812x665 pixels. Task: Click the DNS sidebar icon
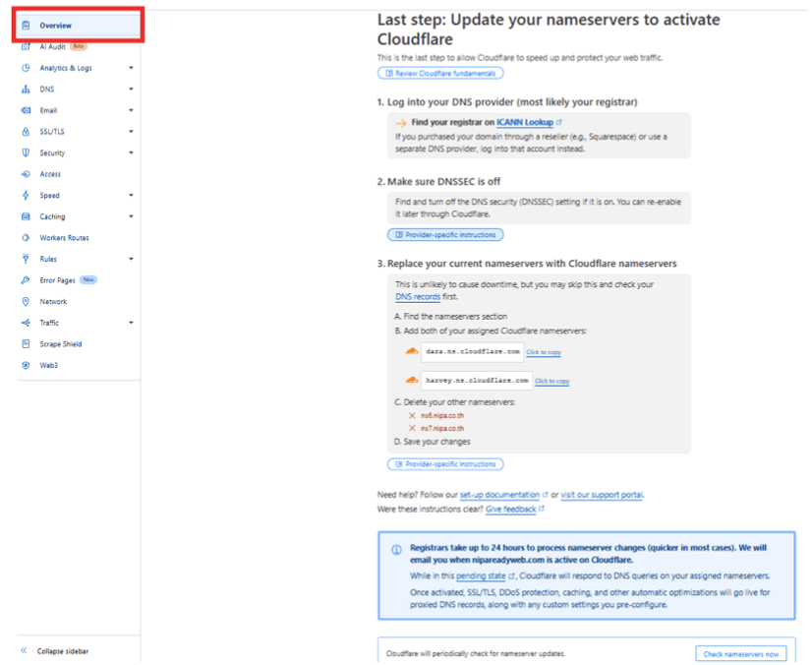(26, 90)
